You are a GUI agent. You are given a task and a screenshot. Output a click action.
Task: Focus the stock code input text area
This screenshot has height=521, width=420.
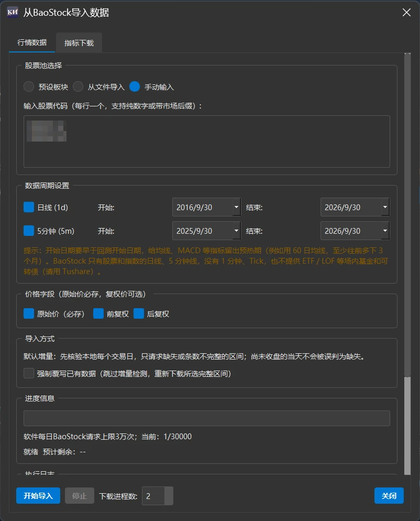pyautogui.click(x=206, y=142)
